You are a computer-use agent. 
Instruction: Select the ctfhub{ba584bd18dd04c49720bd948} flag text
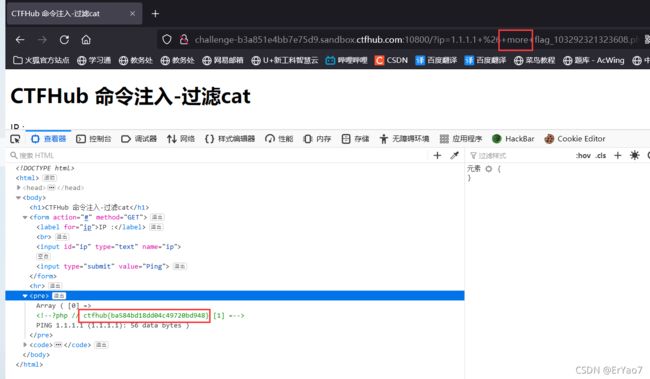coord(145,316)
